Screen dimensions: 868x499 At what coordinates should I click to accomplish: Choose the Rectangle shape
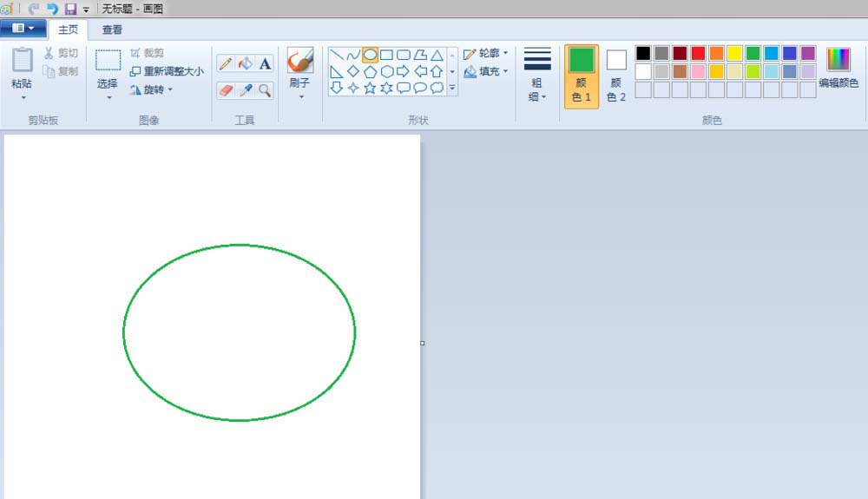(x=386, y=55)
